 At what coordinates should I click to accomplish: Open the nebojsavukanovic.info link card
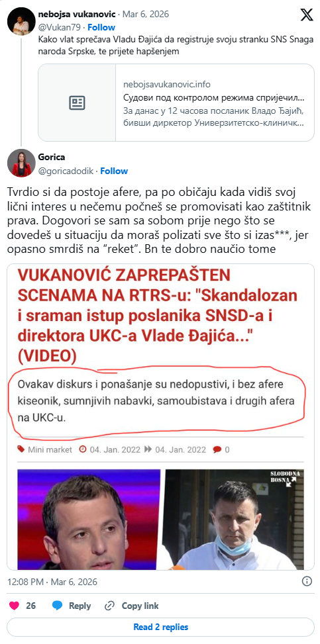pos(176,103)
